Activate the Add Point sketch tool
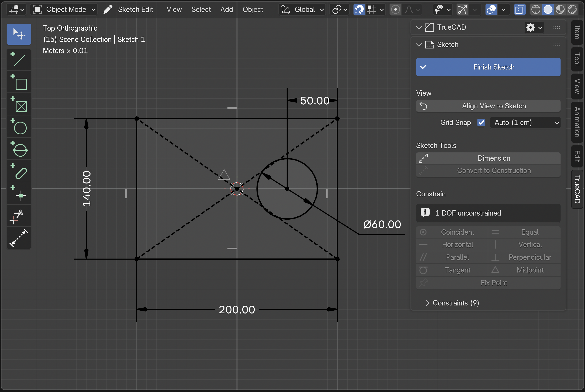Screen dimensions: 585x392 [19, 193]
